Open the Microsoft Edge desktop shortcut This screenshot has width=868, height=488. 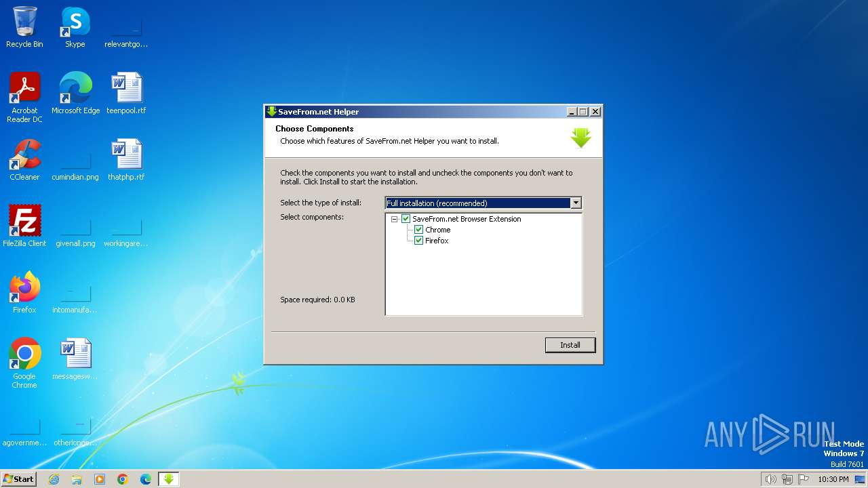point(75,94)
